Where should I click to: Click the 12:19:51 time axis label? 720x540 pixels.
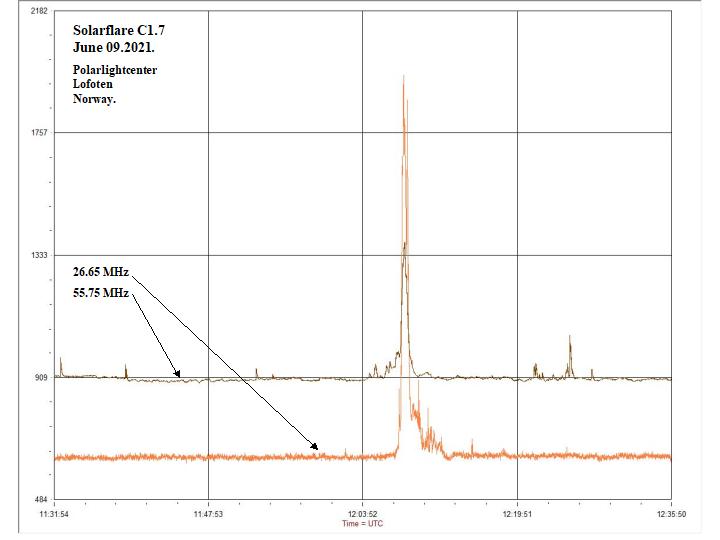point(516,514)
